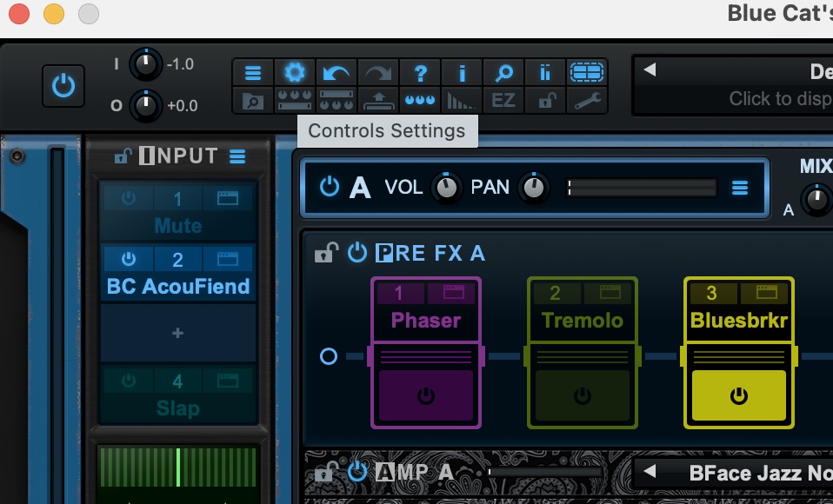The width and height of the screenshot is (833, 504).
Task: Open BC AcouFiend editor window icon
Action: (x=227, y=259)
